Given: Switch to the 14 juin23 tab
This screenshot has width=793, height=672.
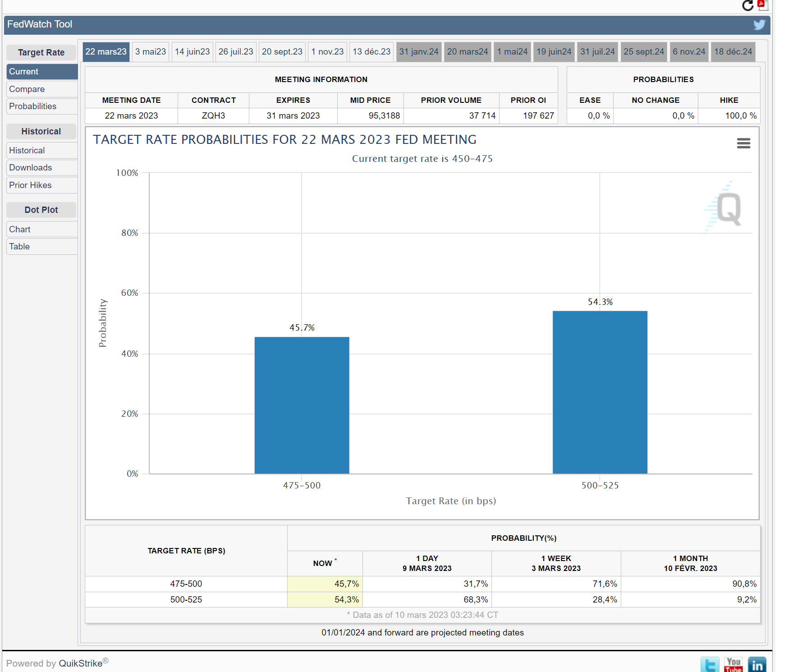Looking at the screenshot, I should click(193, 52).
